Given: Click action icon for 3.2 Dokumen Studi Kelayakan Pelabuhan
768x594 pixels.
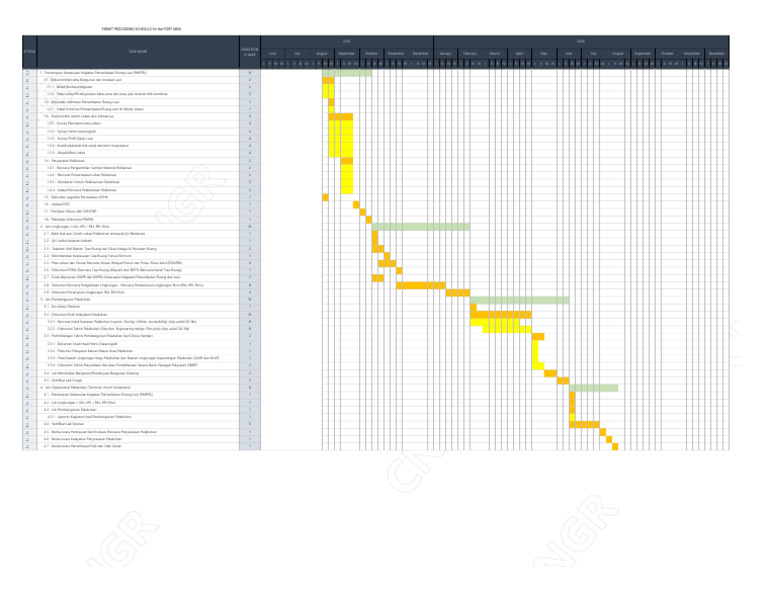Looking at the screenshot, I should [x=27, y=314].
